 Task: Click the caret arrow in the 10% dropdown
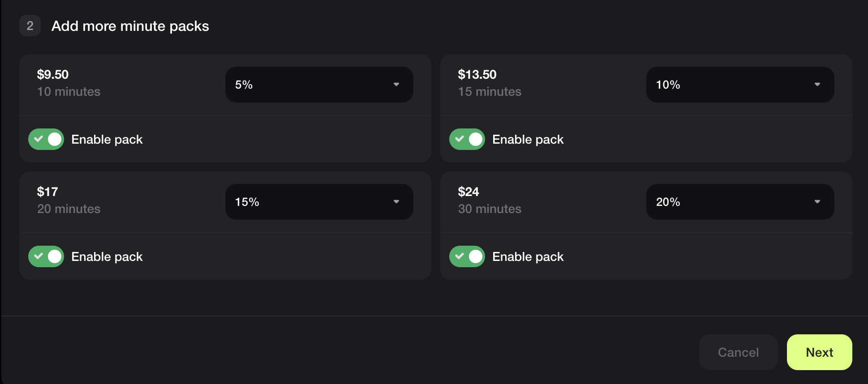tap(817, 85)
